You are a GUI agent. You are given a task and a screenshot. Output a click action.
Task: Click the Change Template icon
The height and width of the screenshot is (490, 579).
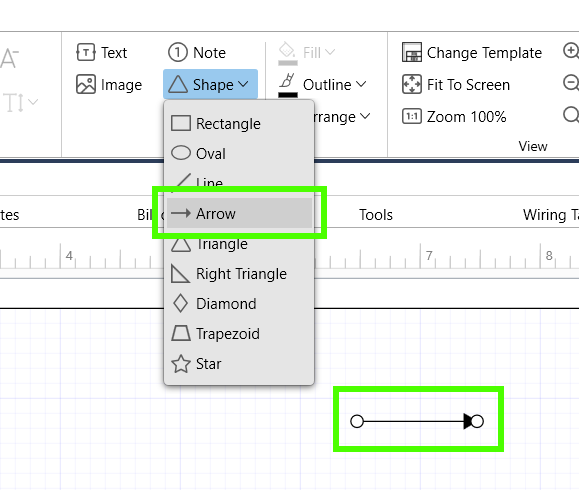tap(412, 52)
